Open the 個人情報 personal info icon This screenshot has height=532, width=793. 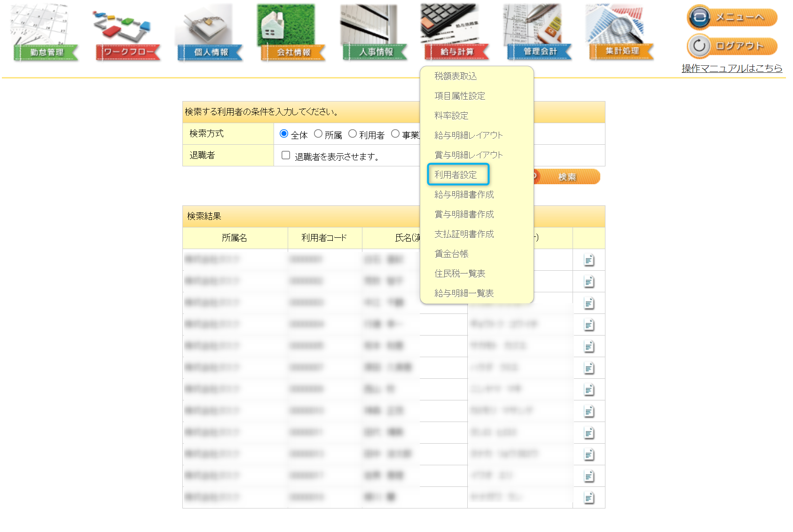[210, 34]
